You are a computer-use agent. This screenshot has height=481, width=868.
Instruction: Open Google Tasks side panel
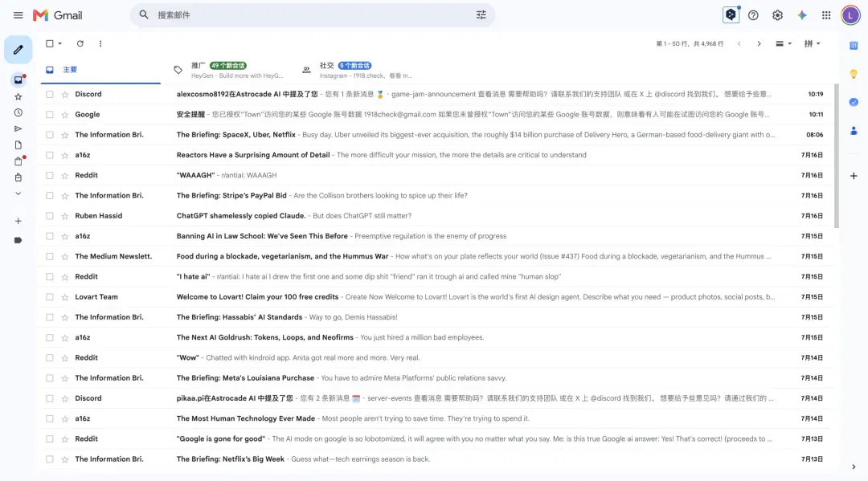coord(854,102)
